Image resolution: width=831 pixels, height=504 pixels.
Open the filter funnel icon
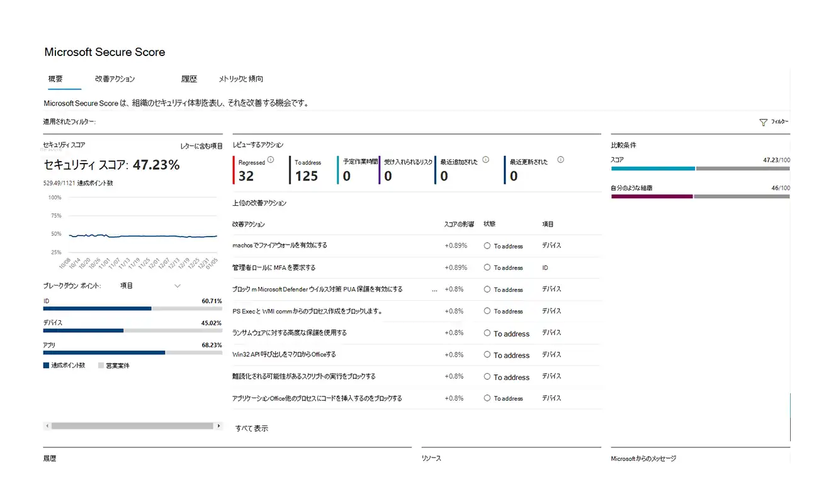pos(763,123)
